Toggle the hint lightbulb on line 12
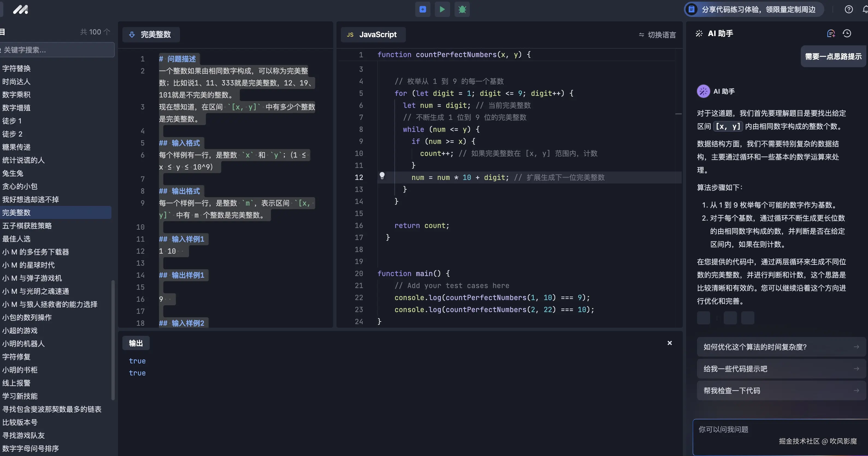This screenshot has height=456, width=868. pos(382,176)
